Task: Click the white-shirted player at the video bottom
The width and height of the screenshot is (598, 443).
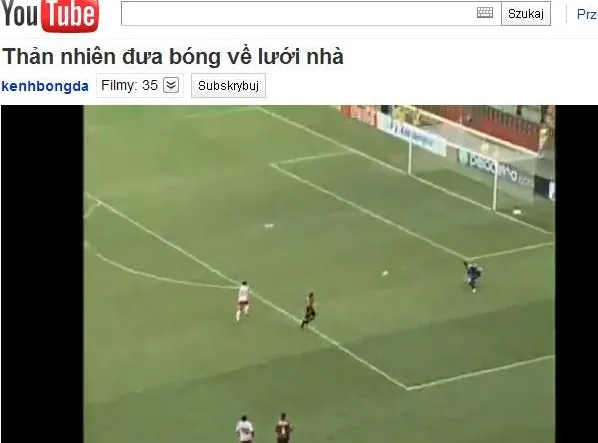Action: (x=244, y=429)
